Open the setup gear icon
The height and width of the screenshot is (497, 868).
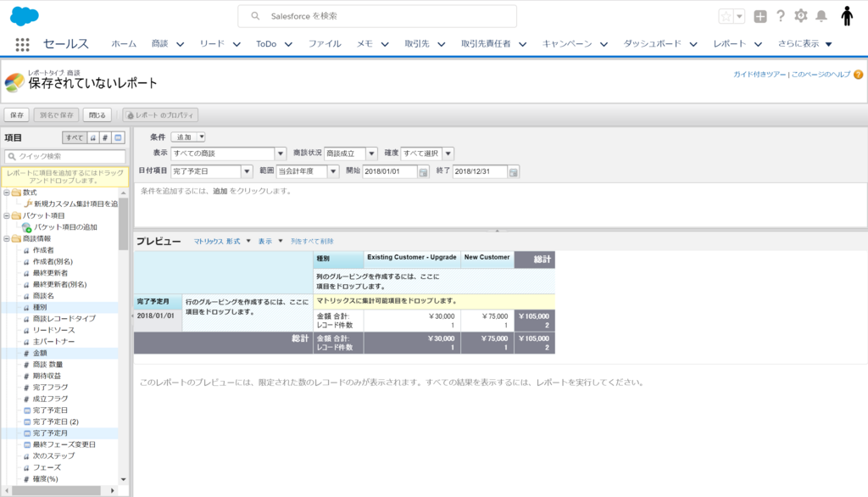click(800, 16)
